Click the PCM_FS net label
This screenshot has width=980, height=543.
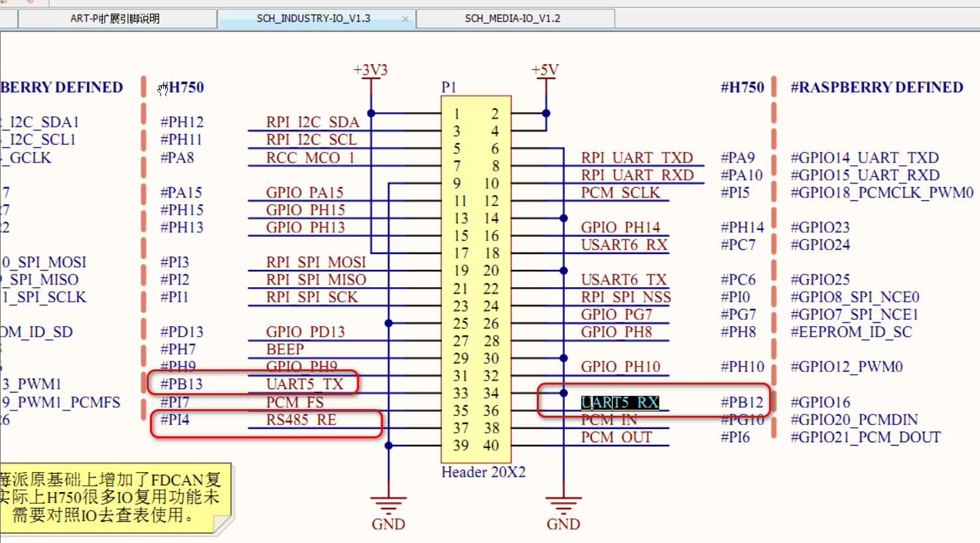295,402
